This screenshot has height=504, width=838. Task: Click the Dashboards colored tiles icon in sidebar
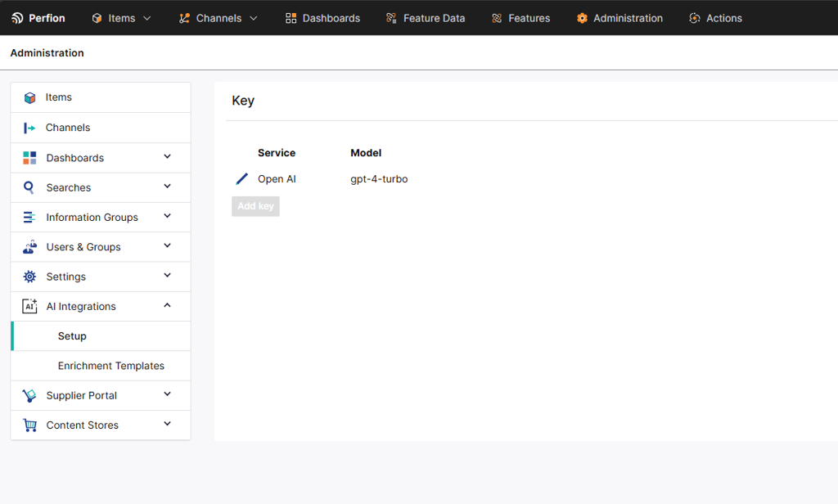(x=29, y=158)
